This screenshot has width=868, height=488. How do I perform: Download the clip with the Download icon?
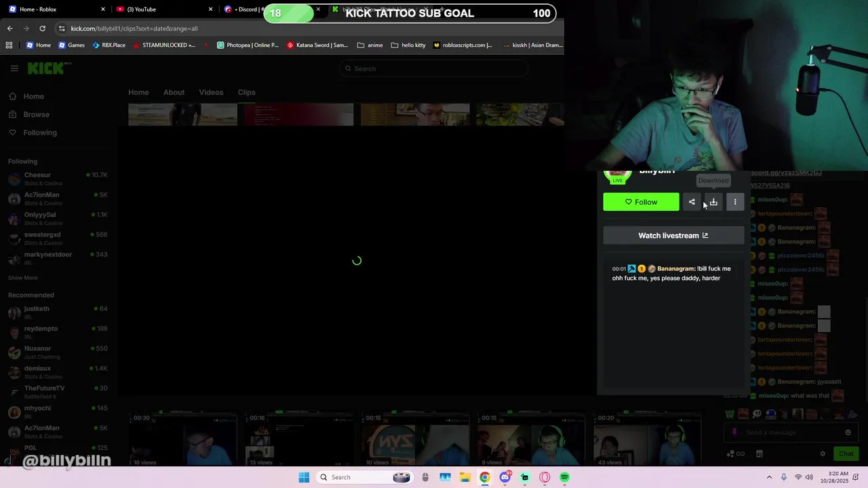click(713, 202)
